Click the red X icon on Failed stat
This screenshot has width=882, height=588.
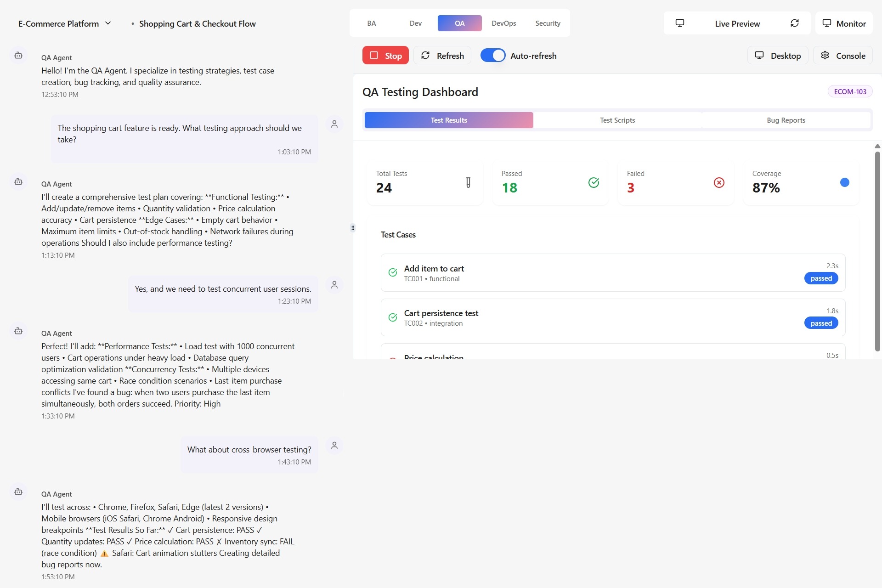(x=718, y=182)
